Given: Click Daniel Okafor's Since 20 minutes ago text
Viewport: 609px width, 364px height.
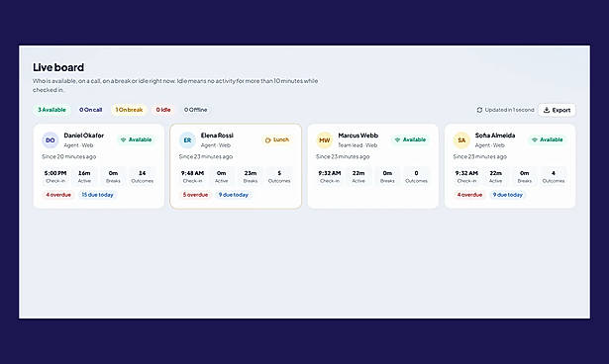Looking at the screenshot, I should pos(68,156).
